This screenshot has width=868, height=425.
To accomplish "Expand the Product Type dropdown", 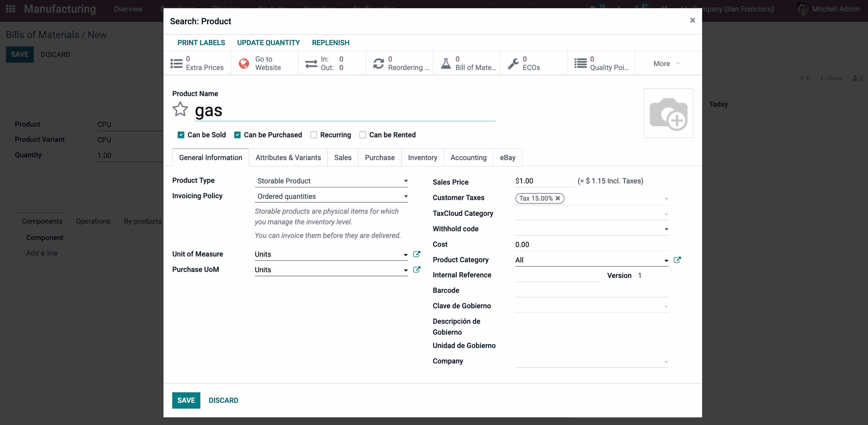I will point(331,181).
